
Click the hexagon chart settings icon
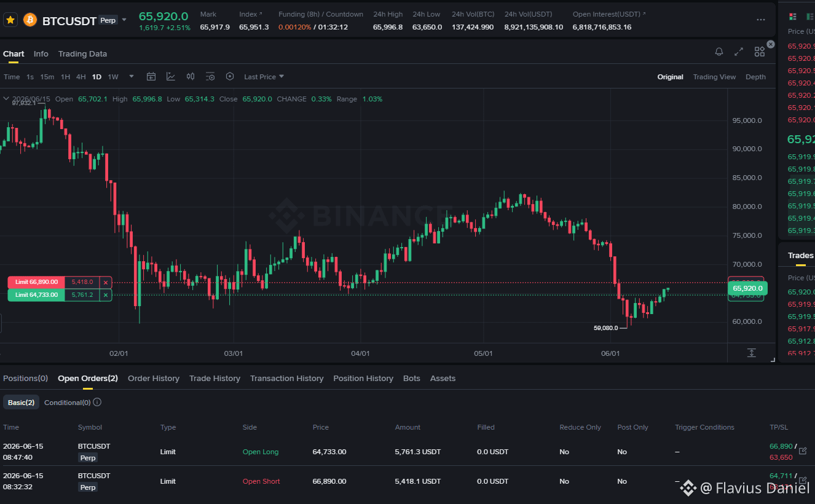coord(230,77)
